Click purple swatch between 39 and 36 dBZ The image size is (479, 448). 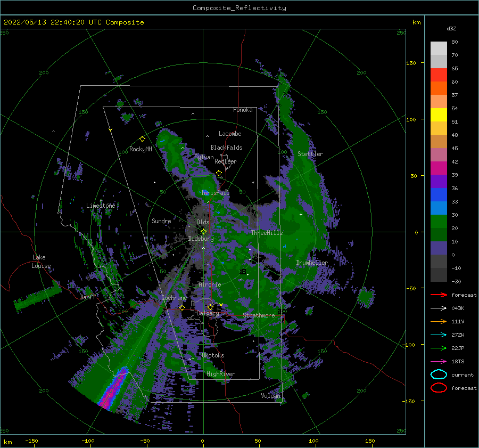coord(439,182)
